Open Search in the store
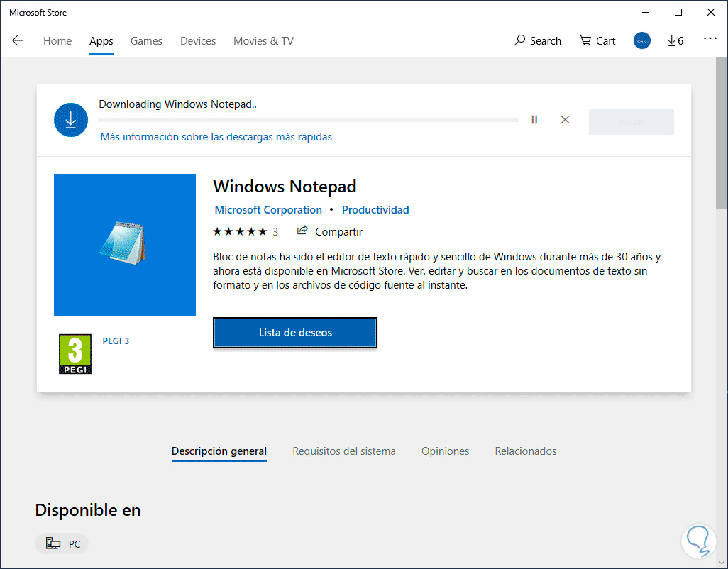 click(x=537, y=41)
